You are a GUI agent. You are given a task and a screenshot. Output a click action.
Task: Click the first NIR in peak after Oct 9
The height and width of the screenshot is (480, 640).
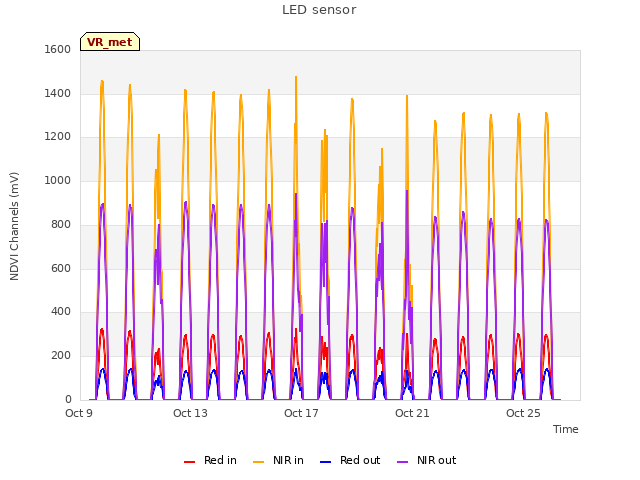coord(102,82)
